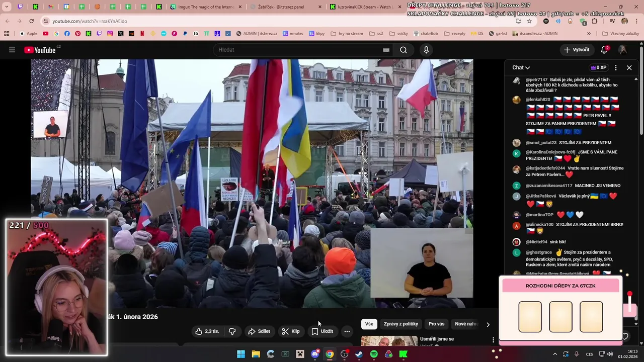644x362 pixels.
Task: Open the on-screen keyboard icon in the search box
Action: pos(386,50)
